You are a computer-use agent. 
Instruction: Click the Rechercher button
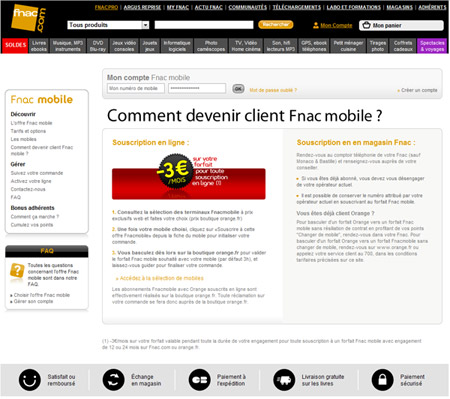click(276, 25)
